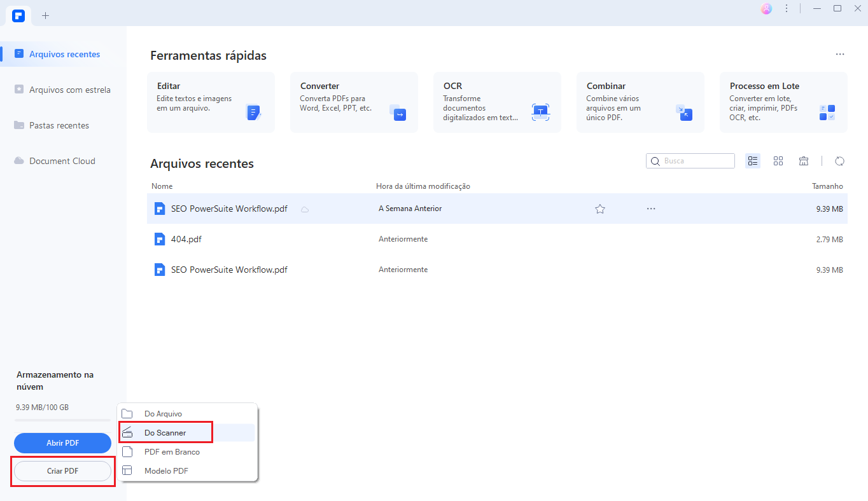This screenshot has width=868, height=501.
Task: Switch to grid thumbnail view icon
Action: (778, 161)
